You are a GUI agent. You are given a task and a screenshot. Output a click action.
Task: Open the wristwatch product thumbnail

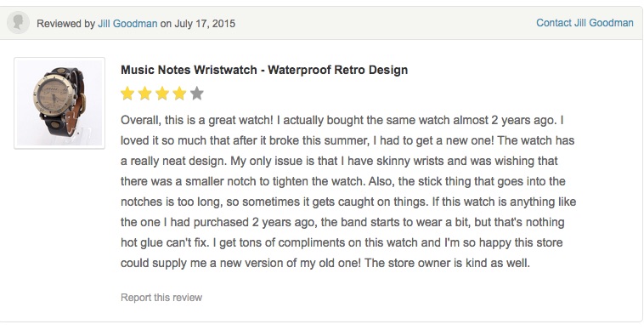coord(59,103)
